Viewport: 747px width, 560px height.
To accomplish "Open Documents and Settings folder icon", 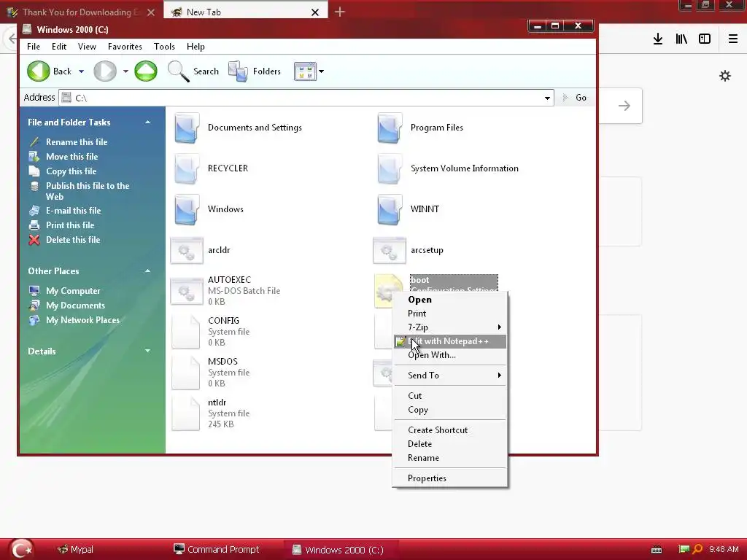I will tap(186, 128).
